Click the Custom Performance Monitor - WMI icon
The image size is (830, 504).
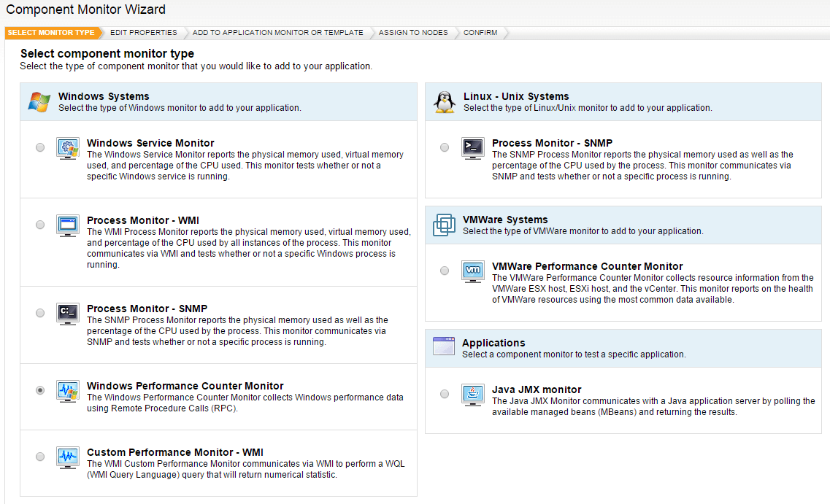click(68, 458)
